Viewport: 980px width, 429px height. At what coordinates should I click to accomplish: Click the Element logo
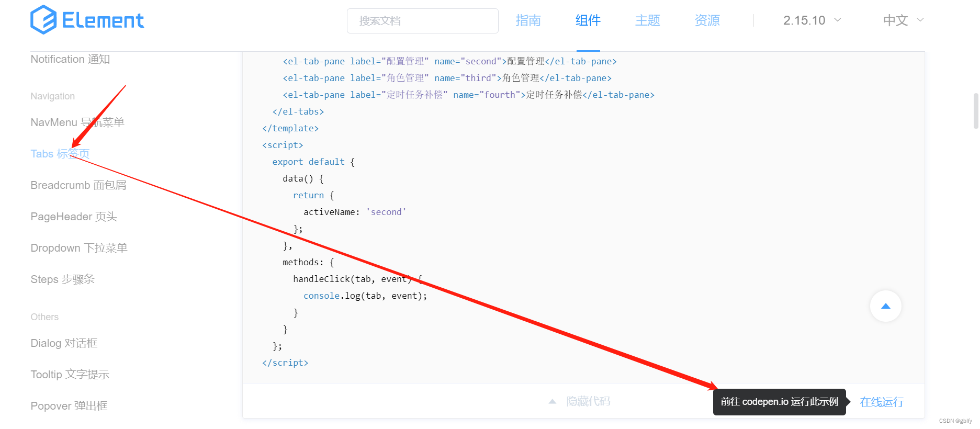pos(87,20)
